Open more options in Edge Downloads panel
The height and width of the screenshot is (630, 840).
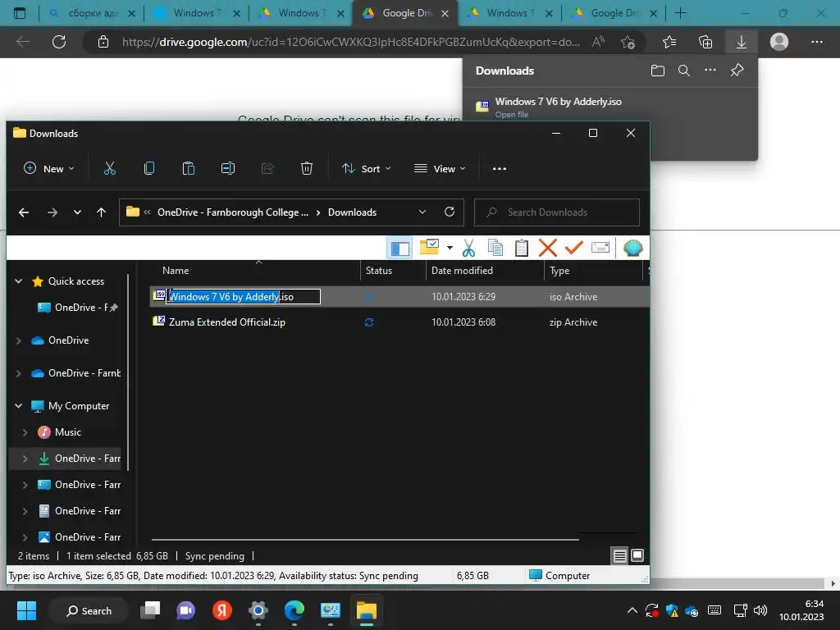710,71
